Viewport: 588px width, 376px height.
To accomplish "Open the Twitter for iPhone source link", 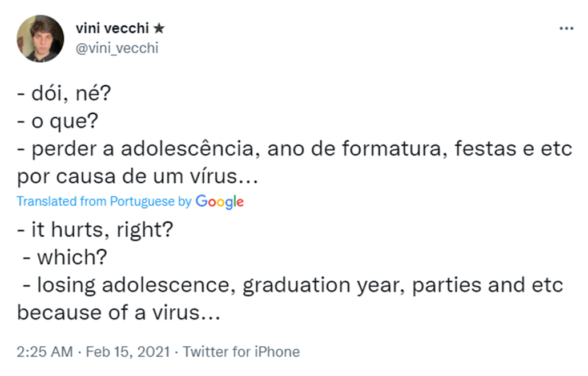I will point(241,351).
